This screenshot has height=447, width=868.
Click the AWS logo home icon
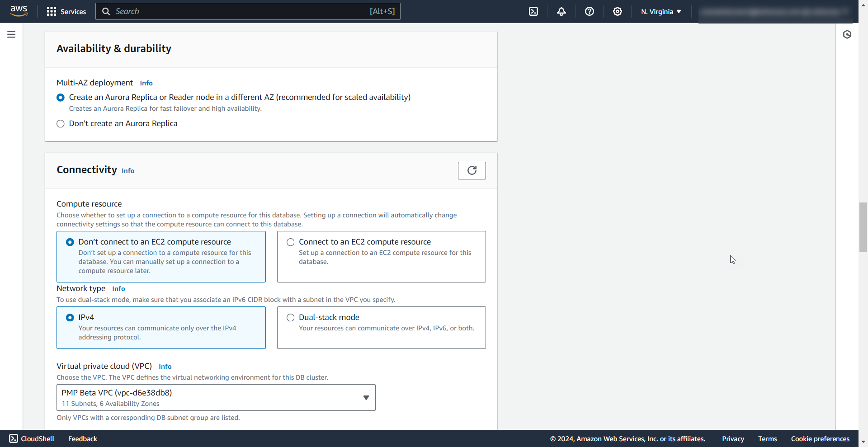19,11
